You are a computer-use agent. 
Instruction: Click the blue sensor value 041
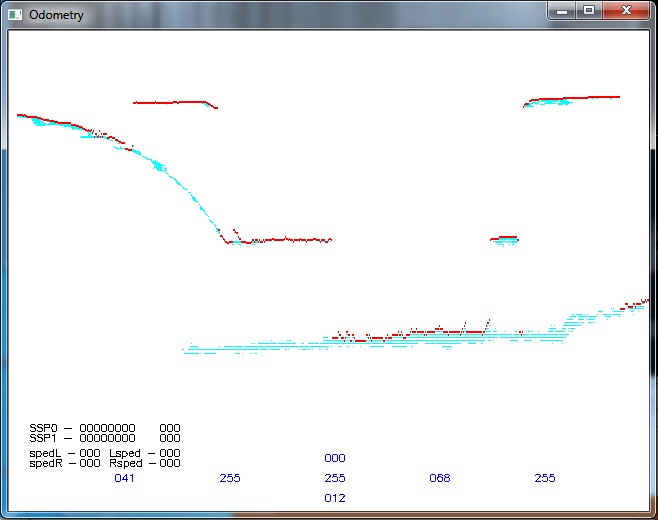click(124, 479)
